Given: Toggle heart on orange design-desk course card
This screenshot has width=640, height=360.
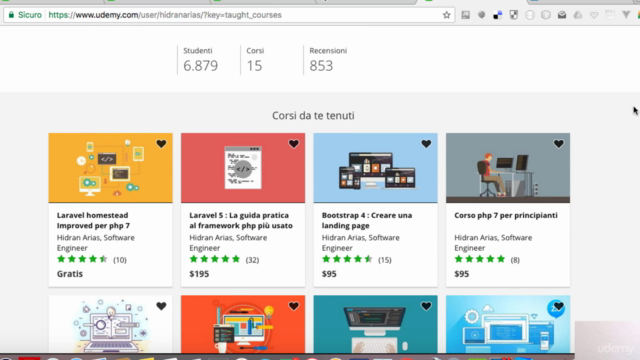Looking at the screenshot, I should pyautogui.click(x=293, y=306).
